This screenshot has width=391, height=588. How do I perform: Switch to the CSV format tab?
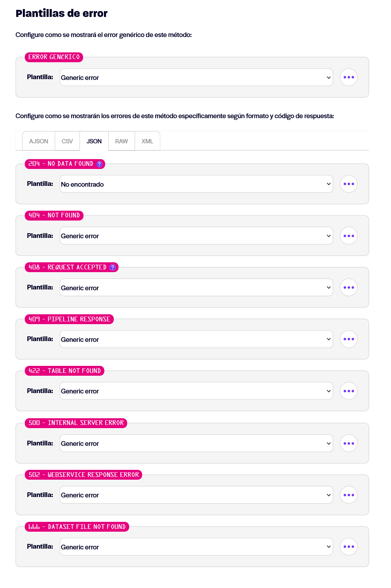pyautogui.click(x=67, y=141)
